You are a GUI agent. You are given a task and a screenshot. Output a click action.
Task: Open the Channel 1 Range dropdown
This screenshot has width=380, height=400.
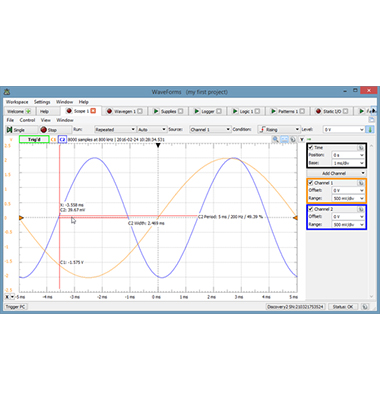click(348, 198)
